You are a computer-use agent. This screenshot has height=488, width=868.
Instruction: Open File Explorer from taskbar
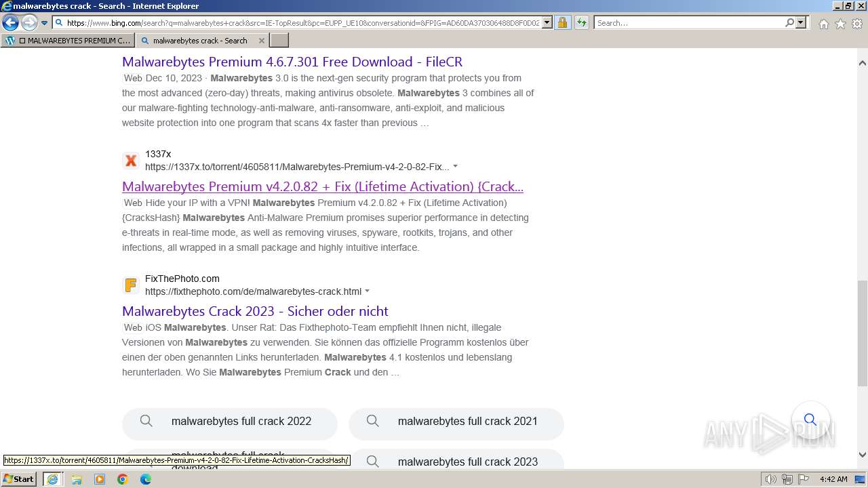click(77, 479)
